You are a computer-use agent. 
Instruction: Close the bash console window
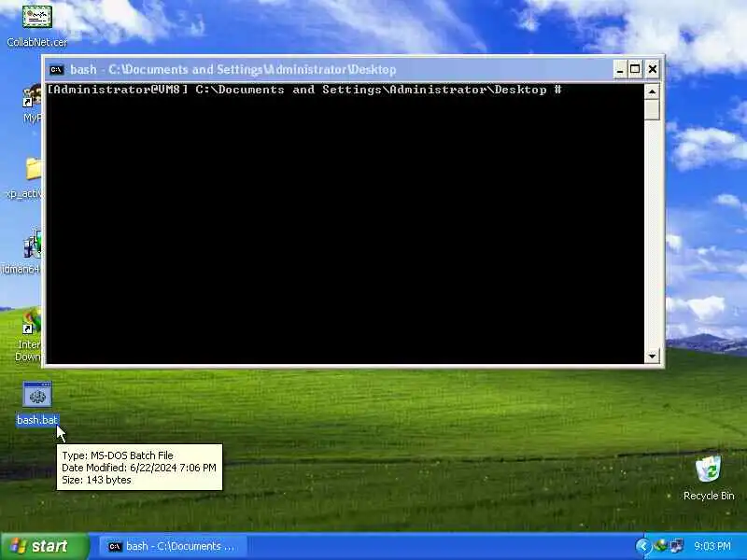coord(652,69)
